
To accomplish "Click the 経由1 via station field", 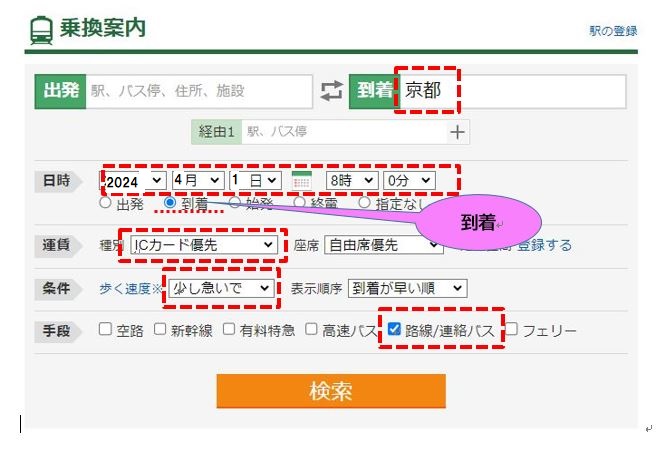I will point(344,132).
